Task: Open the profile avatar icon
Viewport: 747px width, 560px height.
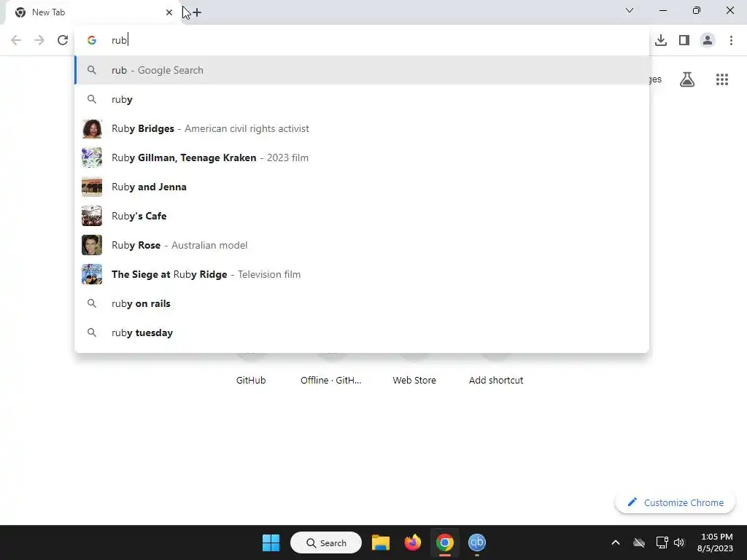Action: (x=708, y=40)
